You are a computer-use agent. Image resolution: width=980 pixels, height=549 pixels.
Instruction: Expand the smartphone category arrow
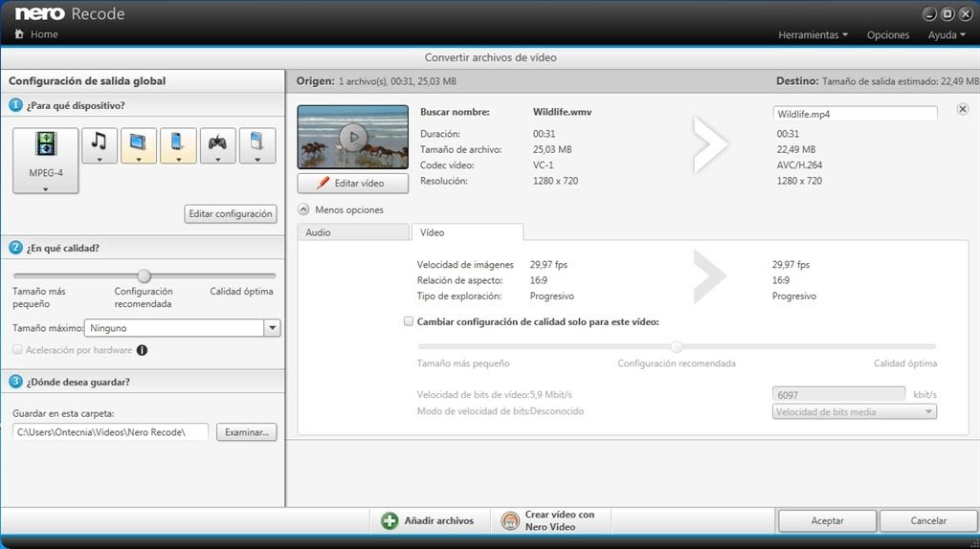click(178, 160)
